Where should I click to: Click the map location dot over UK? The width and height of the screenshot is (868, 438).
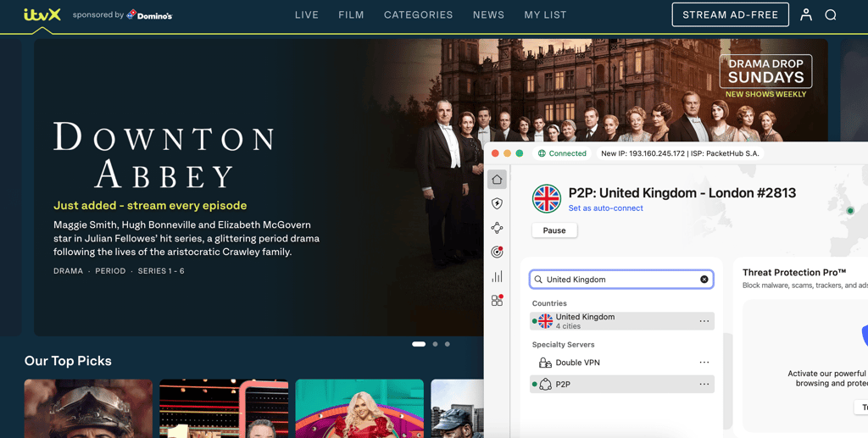click(x=850, y=211)
